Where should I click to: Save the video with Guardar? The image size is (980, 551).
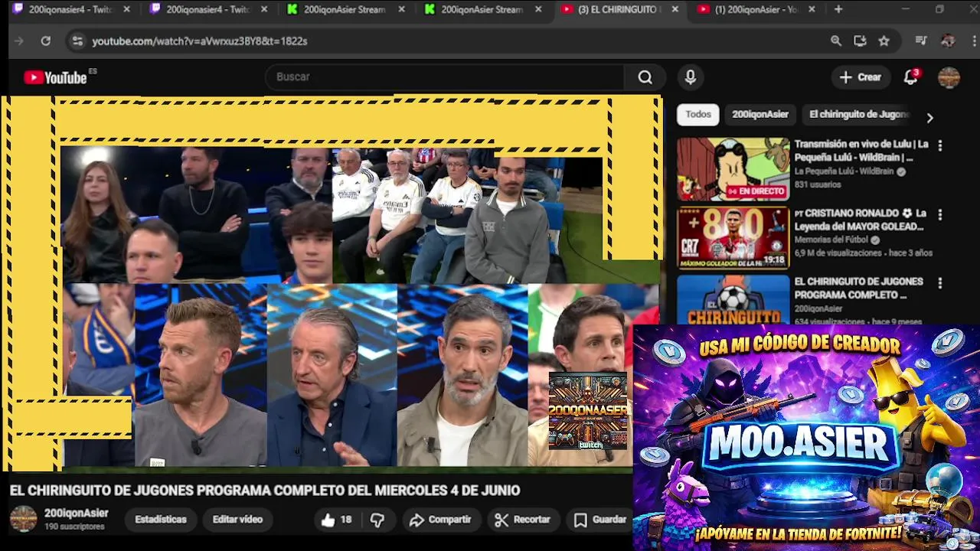(x=601, y=520)
